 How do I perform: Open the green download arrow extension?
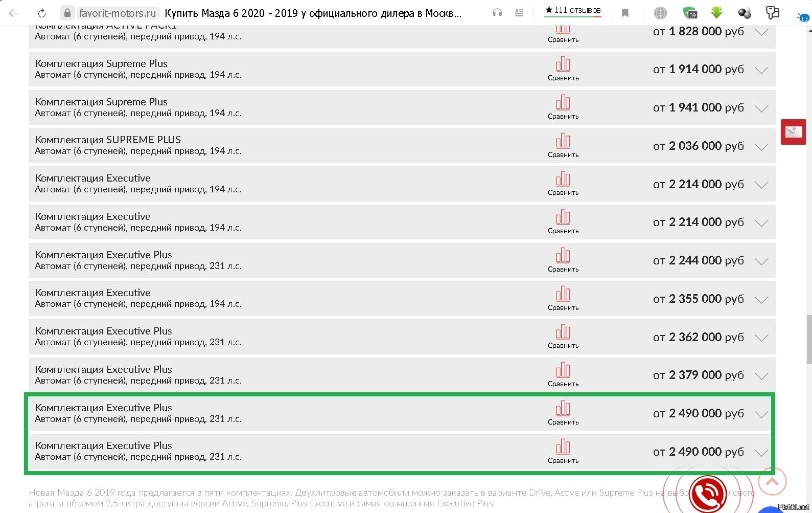tap(716, 13)
